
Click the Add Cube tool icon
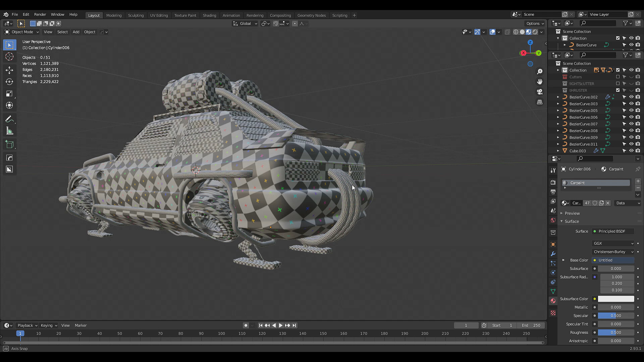point(9,144)
